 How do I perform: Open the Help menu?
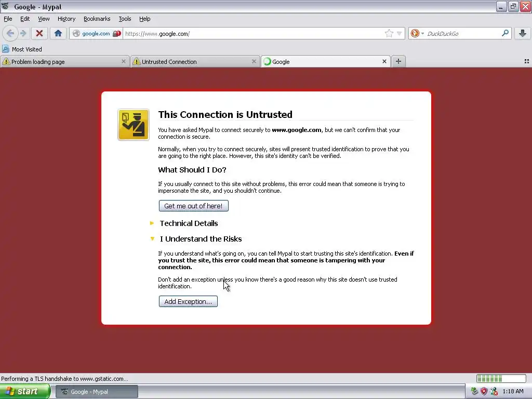(144, 19)
